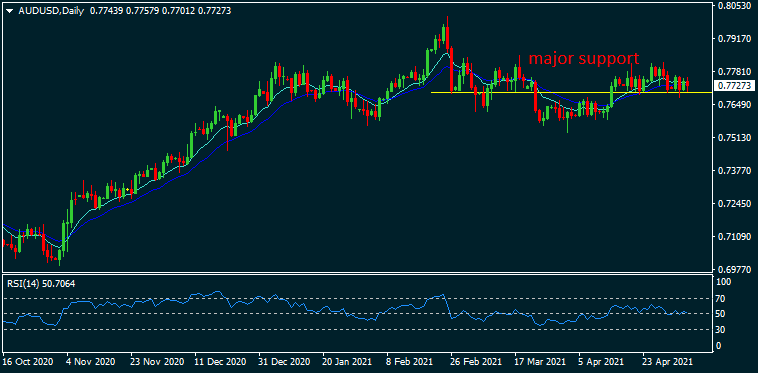Click the RSI scale value 100
Screen dimensions: 758x373
(724, 282)
